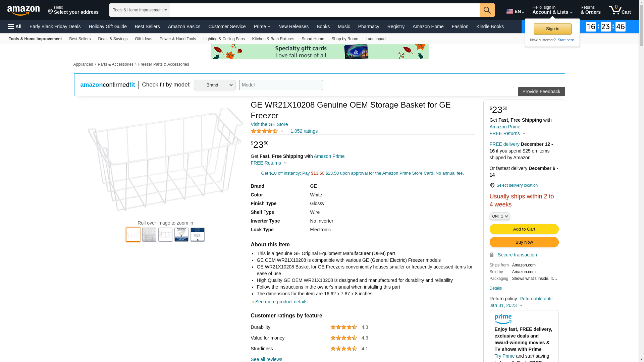Click the Model input field
This screenshot has width=644, height=362.
click(281, 85)
